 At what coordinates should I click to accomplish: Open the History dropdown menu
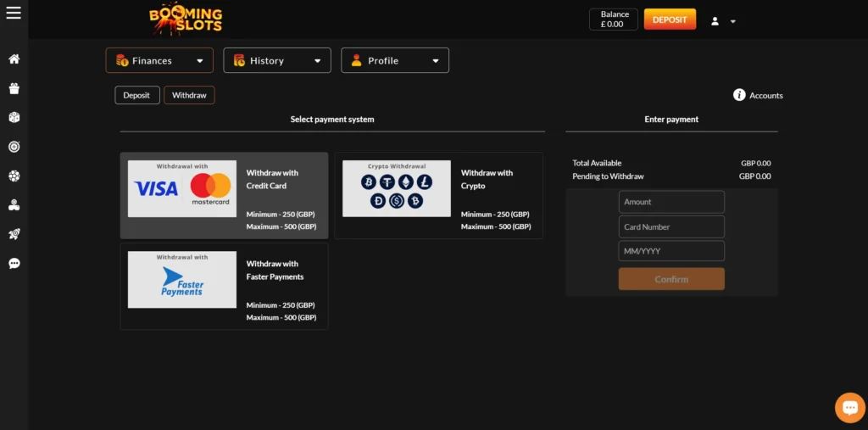[x=277, y=60]
